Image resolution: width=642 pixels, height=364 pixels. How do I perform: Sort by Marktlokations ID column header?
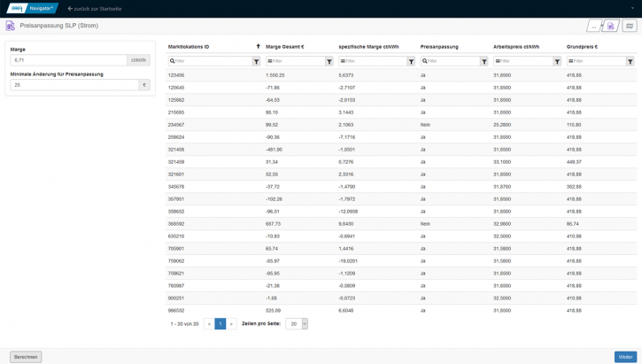coord(189,47)
